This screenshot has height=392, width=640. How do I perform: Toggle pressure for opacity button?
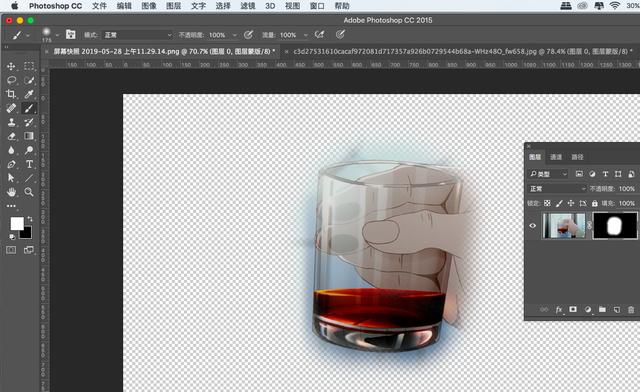(248, 35)
